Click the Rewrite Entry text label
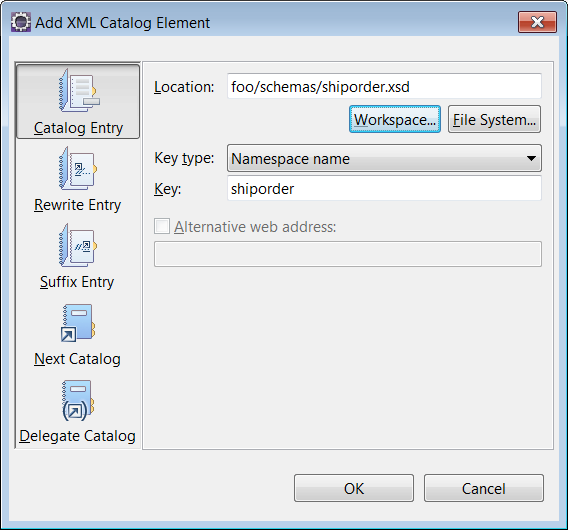Viewport: 568px width, 530px height. 78,205
